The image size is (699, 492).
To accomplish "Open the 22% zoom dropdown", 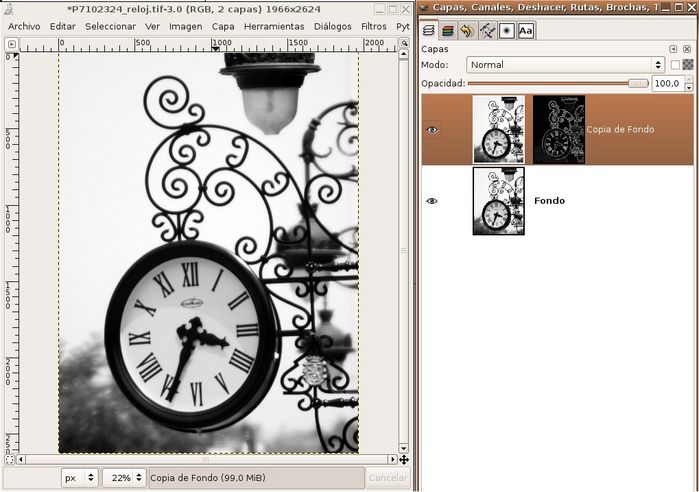I will point(124,478).
